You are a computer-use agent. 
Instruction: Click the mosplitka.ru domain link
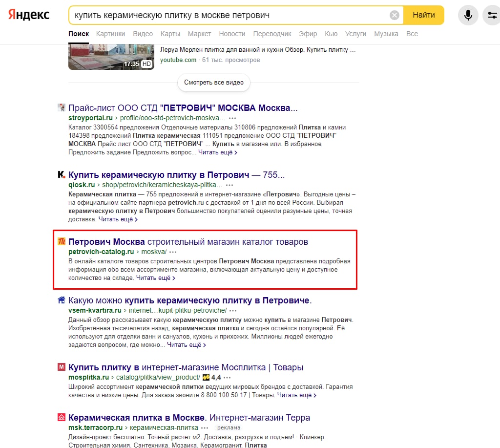(x=89, y=378)
